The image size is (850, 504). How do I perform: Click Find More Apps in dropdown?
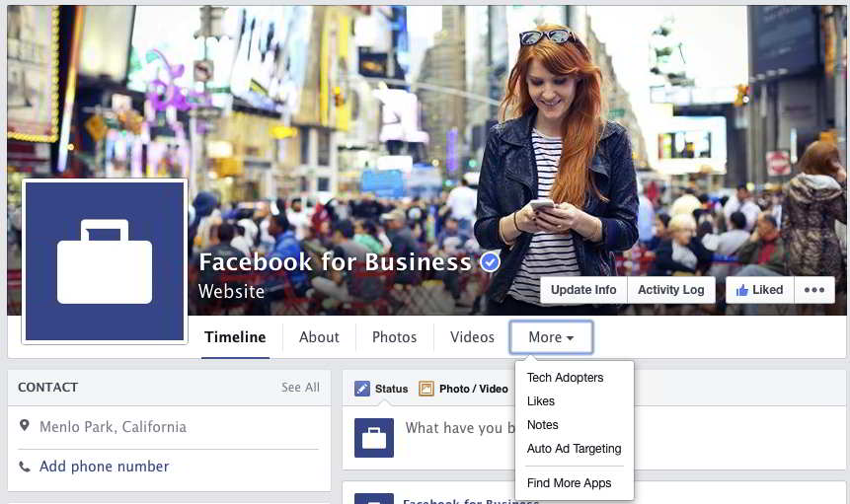coord(569,483)
